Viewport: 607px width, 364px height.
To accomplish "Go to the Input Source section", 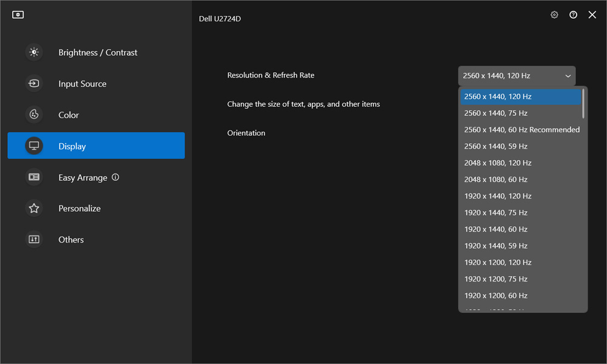I will pos(96,84).
